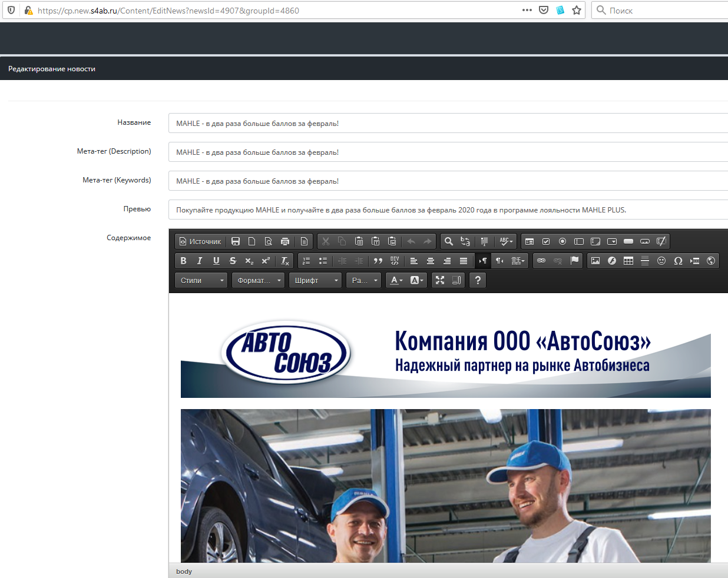Click the Название input field

coord(448,124)
